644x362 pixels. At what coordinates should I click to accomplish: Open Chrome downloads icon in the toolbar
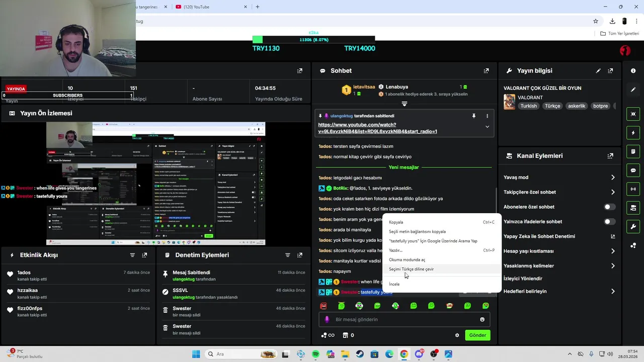612,21
